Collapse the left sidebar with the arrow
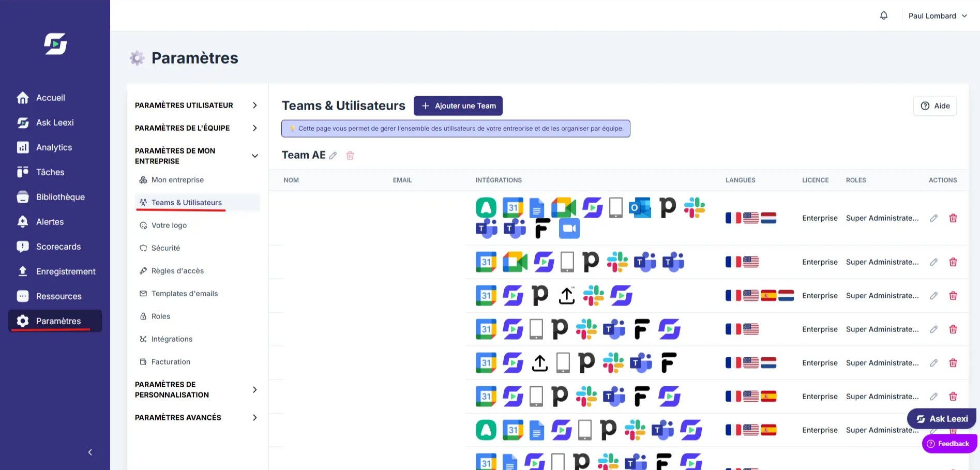 coord(90,452)
